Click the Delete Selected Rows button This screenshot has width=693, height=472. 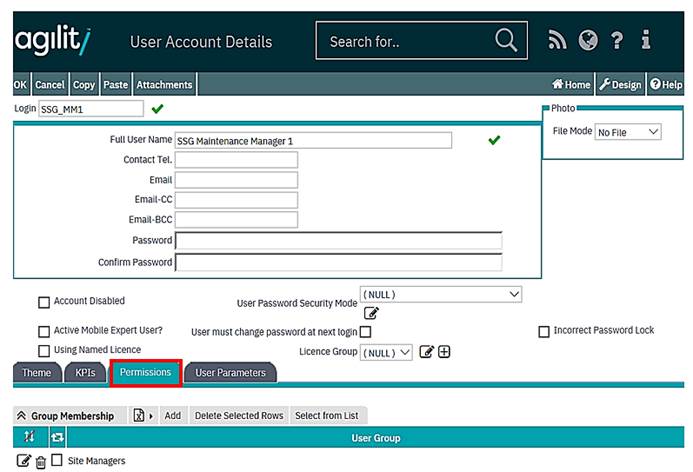[238, 416]
